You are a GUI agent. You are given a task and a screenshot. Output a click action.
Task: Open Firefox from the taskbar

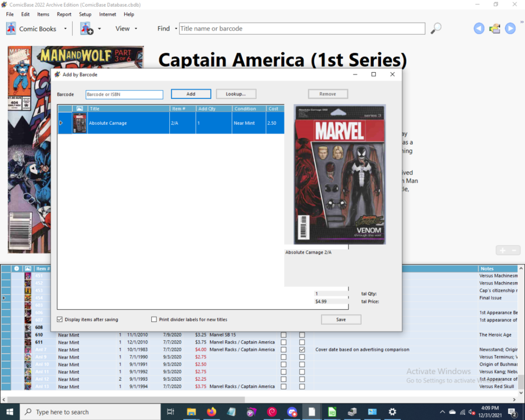211,412
